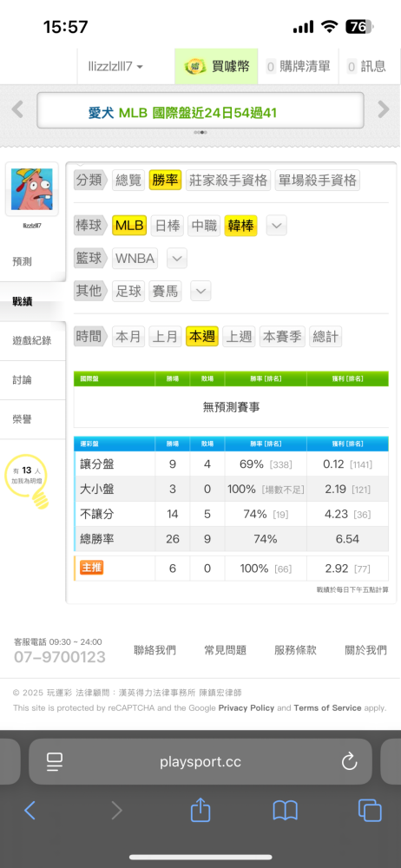Image resolution: width=401 pixels, height=868 pixels.
Task: Choose the MLB baseball league
Action: [129, 226]
